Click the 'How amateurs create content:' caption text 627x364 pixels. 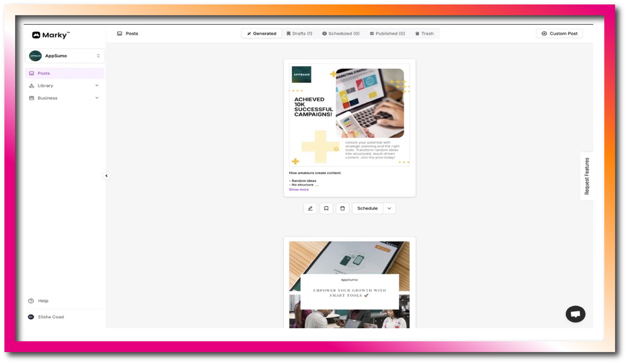(315, 173)
